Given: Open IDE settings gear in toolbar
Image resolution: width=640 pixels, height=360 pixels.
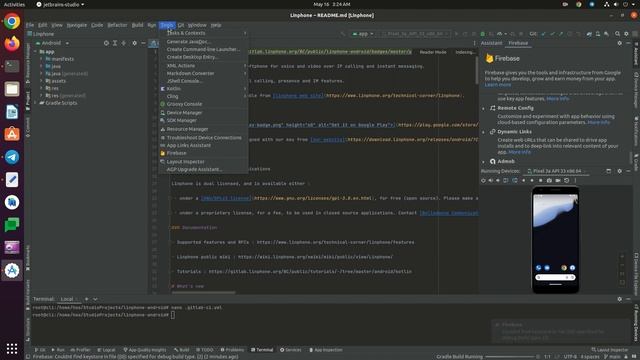Looking at the screenshot, I should [626, 34].
